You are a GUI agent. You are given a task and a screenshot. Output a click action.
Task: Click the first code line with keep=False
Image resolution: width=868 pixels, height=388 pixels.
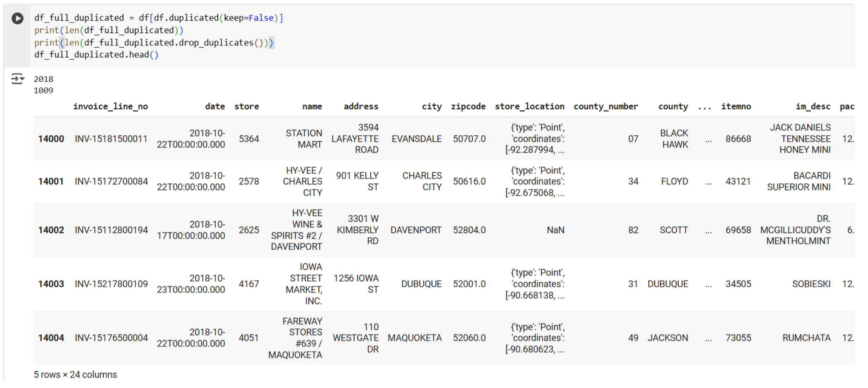158,18
